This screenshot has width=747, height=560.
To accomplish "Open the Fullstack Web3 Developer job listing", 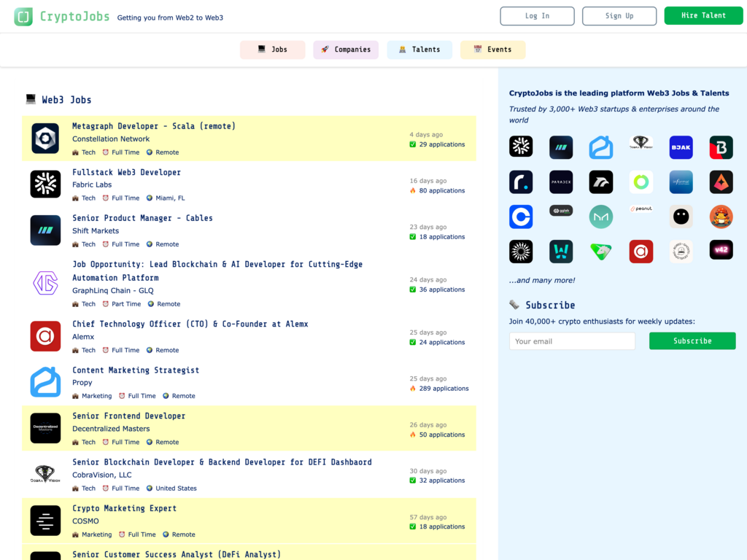I will click(126, 172).
